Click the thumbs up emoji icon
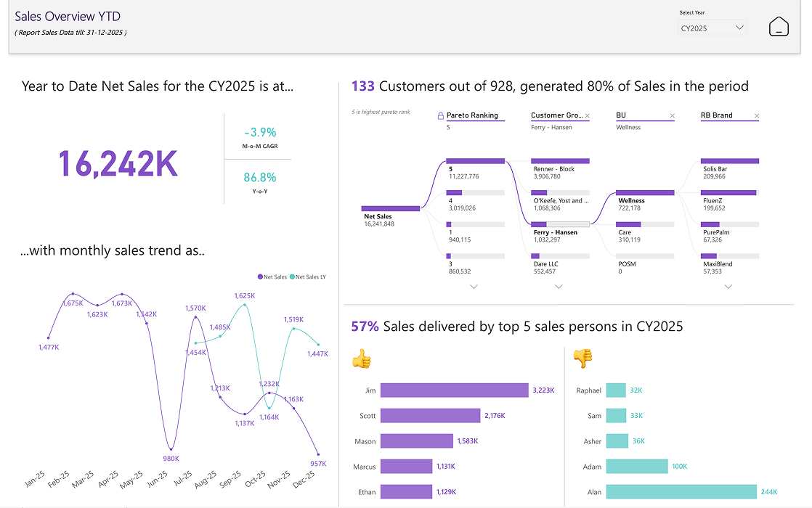Image resolution: width=812 pixels, height=508 pixels. pyautogui.click(x=362, y=358)
